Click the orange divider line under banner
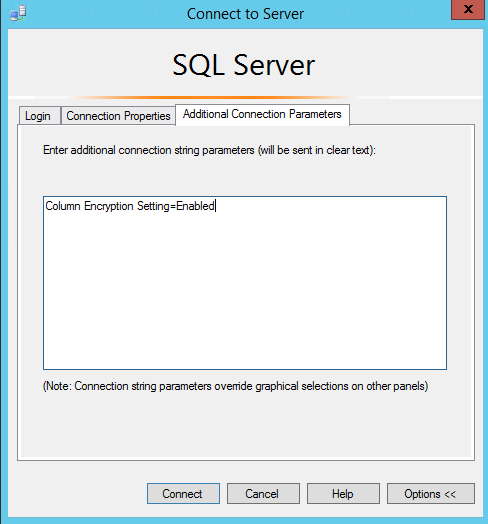 pyautogui.click(x=214, y=98)
